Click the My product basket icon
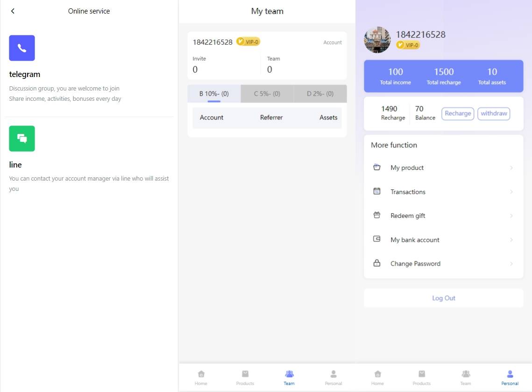The height and width of the screenshot is (392, 532). [377, 168]
